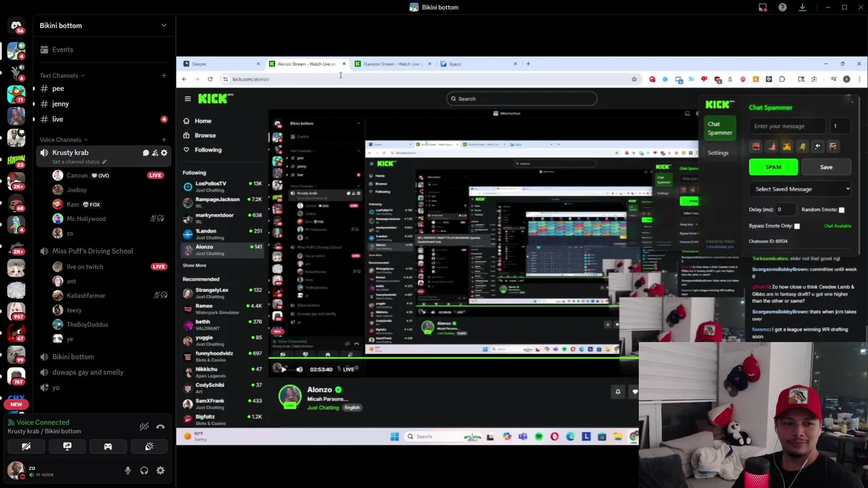Viewport: 868px width, 488px height.
Task: Open a new browser tab
Action: coord(528,64)
